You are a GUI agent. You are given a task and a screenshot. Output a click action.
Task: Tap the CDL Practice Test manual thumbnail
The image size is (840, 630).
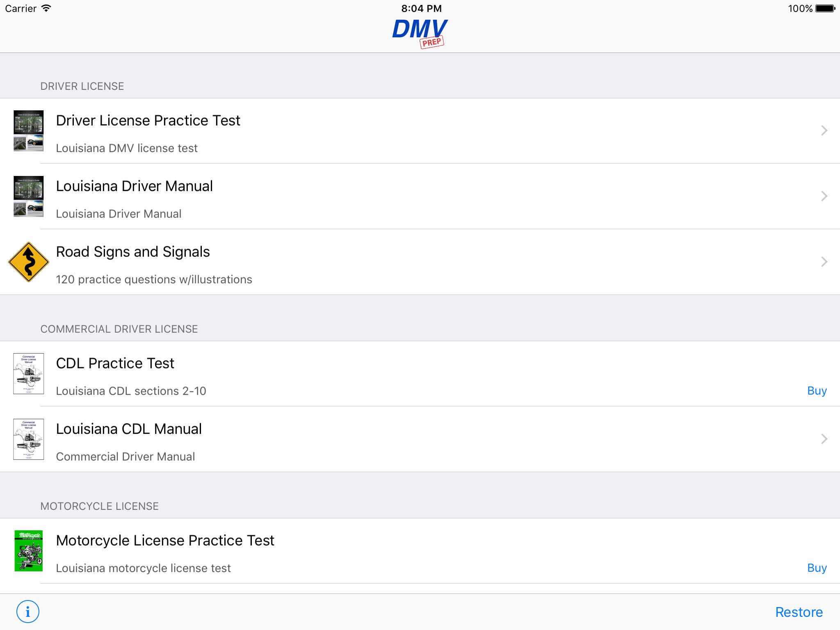pos(29,374)
